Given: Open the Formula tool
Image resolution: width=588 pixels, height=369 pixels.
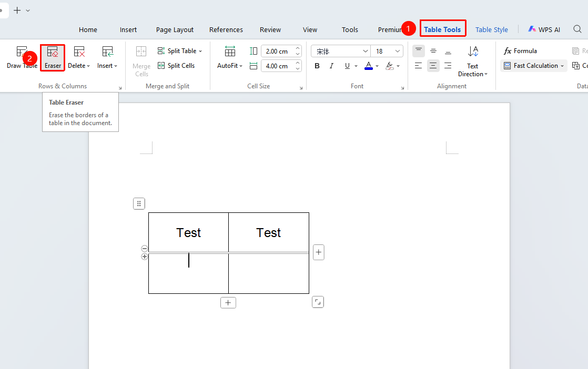Looking at the screenshot, I should 520,51.
